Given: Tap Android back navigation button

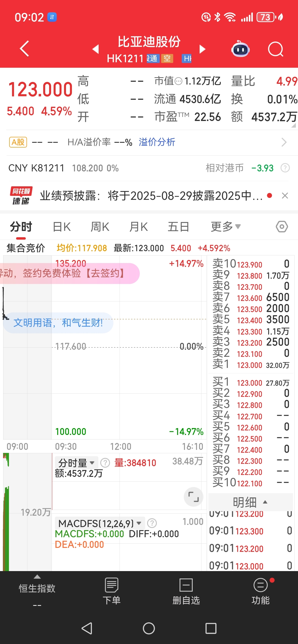Looking at the screenshot, I should pos(87,628).
